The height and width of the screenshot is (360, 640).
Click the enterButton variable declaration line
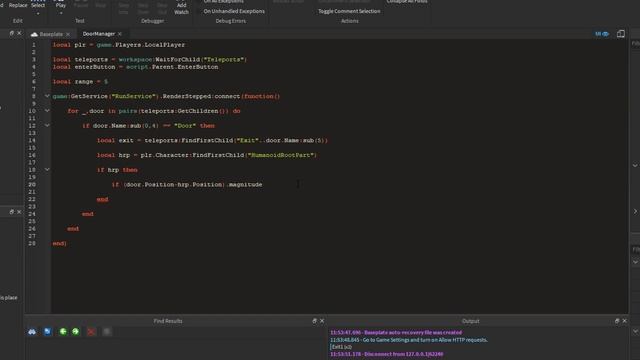point(135,67)
